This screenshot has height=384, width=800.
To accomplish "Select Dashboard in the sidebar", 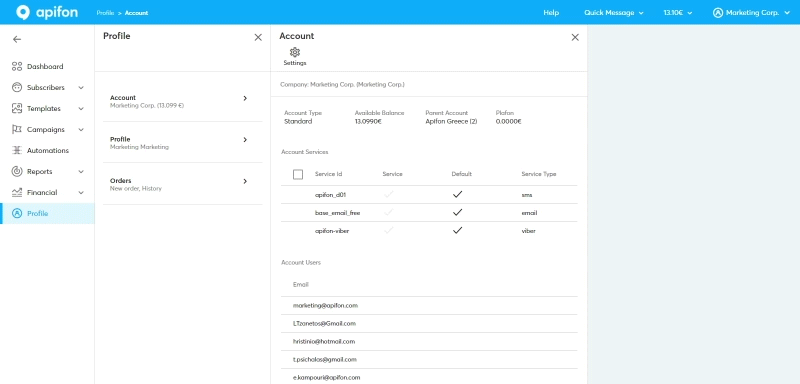I will [47, 66].
